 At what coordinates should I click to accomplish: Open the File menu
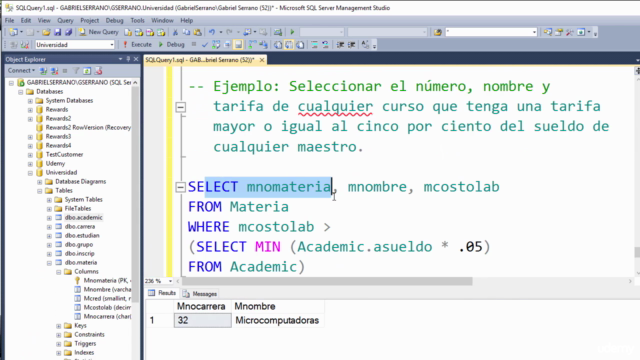(9, 20)
